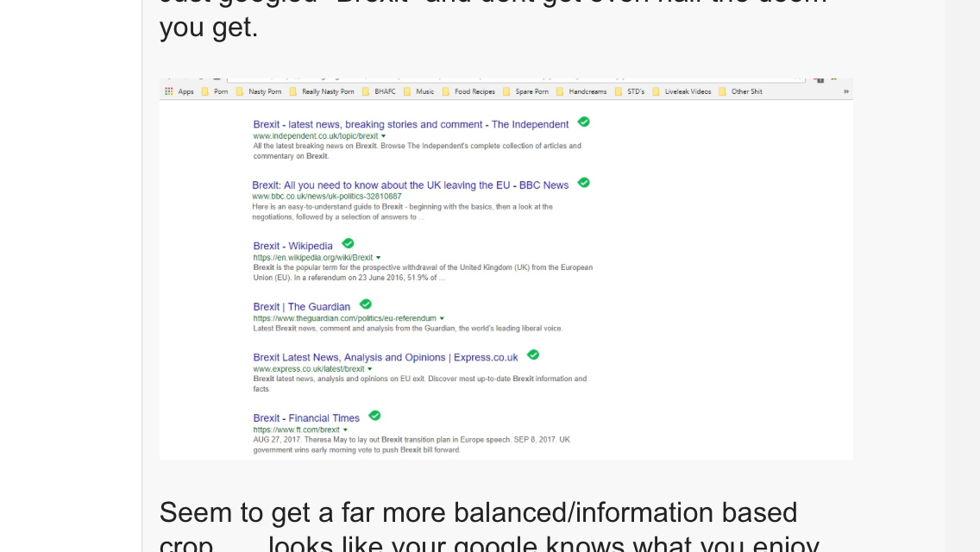Expand the arrow after theguardian.com/politics/eu-referendum
The image size is (980, 552).
(442, 319)
